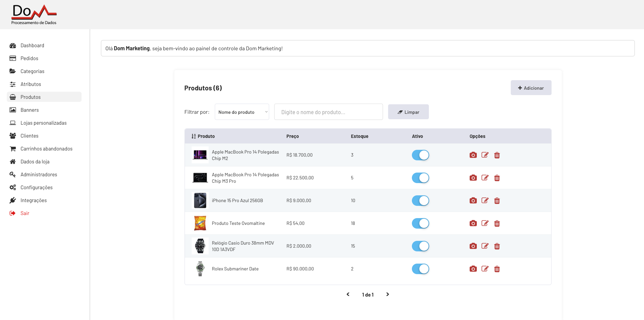Open the Integrações menu item

coord(33,200)
